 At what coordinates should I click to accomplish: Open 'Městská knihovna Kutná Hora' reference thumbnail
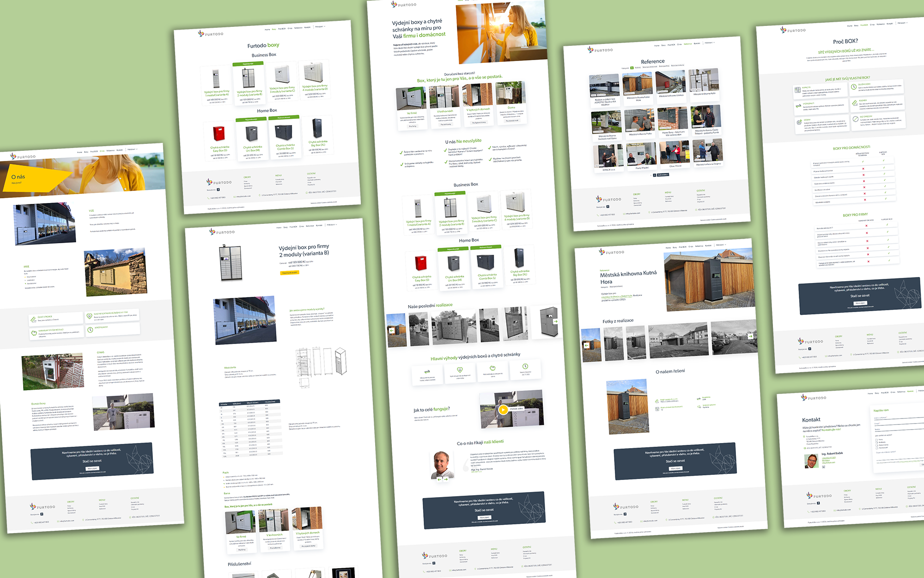(638, 84)
